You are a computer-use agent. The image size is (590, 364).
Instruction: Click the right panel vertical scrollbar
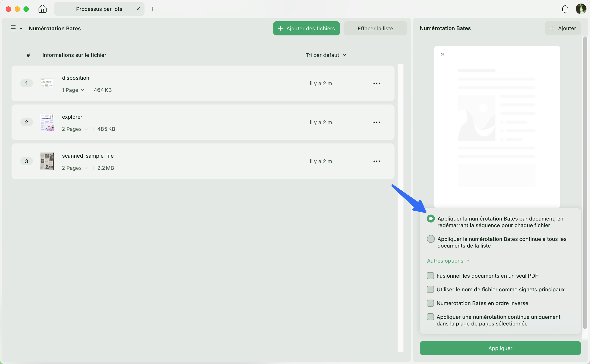pos(585,183)
